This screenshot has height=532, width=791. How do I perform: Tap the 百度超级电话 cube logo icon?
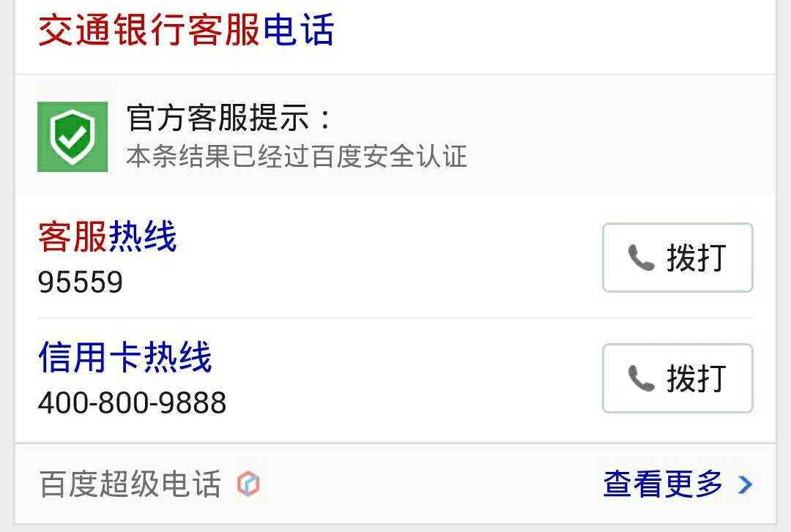248,484
